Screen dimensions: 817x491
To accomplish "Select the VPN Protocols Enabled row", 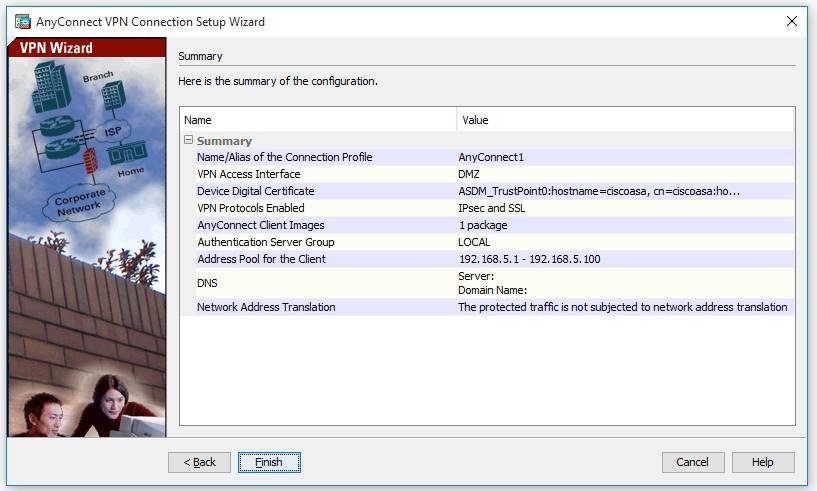I will [x=251, y=208].
